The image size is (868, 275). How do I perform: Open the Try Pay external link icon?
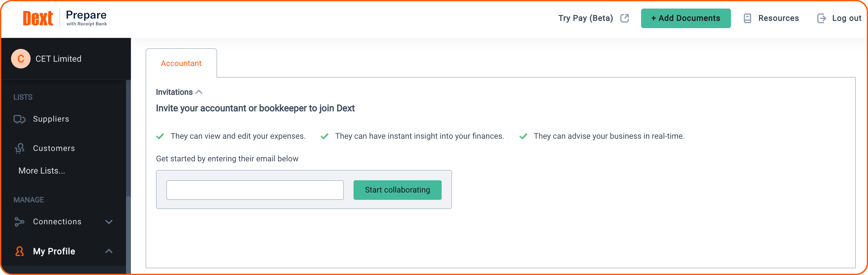click(624, 18)
